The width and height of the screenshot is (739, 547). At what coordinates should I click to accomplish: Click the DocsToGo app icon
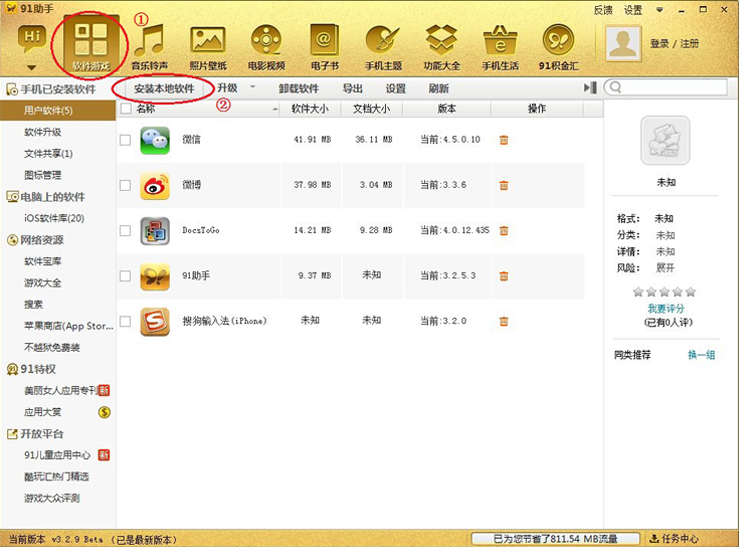point(155,231)
